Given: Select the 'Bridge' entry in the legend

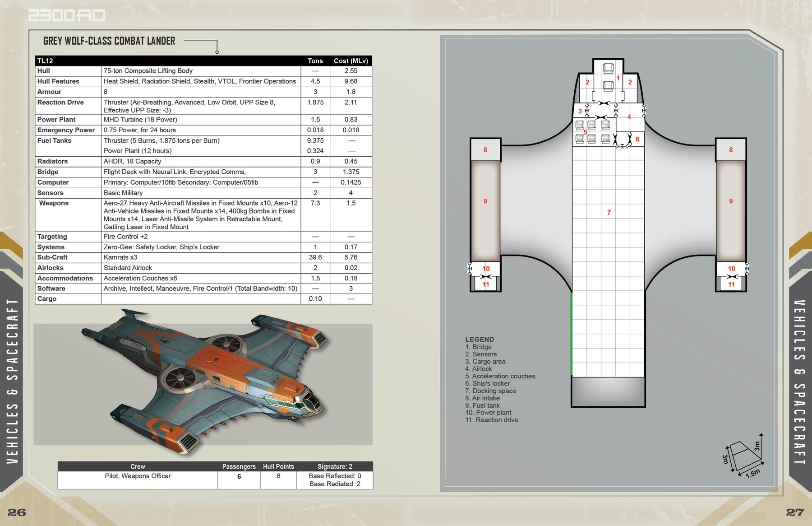Looking at the screenshot, I should pos(479,347).
